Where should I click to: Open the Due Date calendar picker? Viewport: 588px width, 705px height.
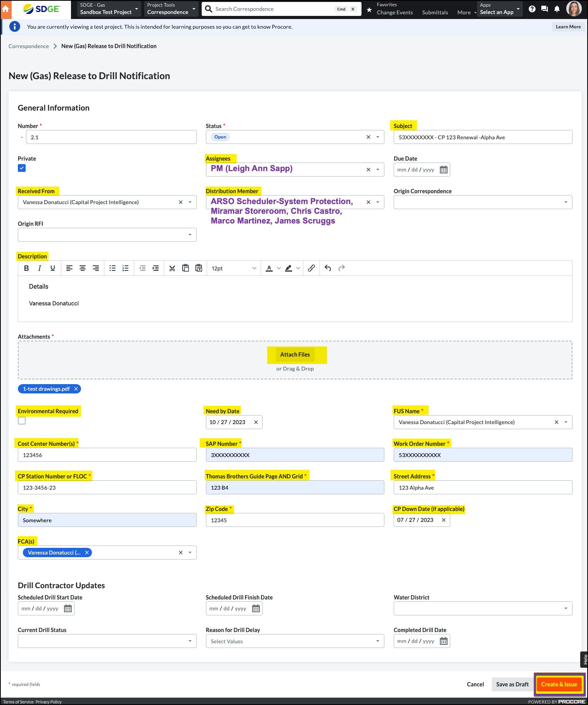pos(443,170)
